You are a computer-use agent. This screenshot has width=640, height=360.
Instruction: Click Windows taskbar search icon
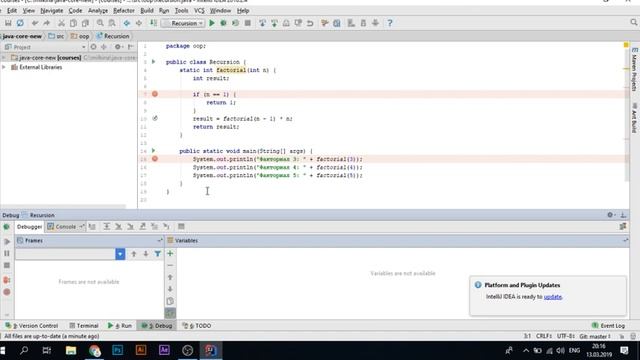click(x=24, y=350)
